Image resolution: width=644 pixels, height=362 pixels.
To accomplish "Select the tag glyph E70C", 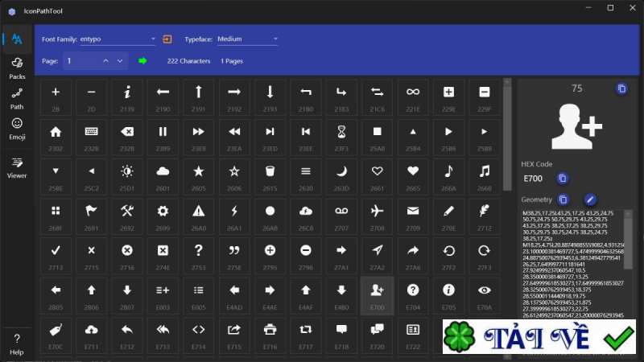I will pyautogui.click(x=56, y=335).
